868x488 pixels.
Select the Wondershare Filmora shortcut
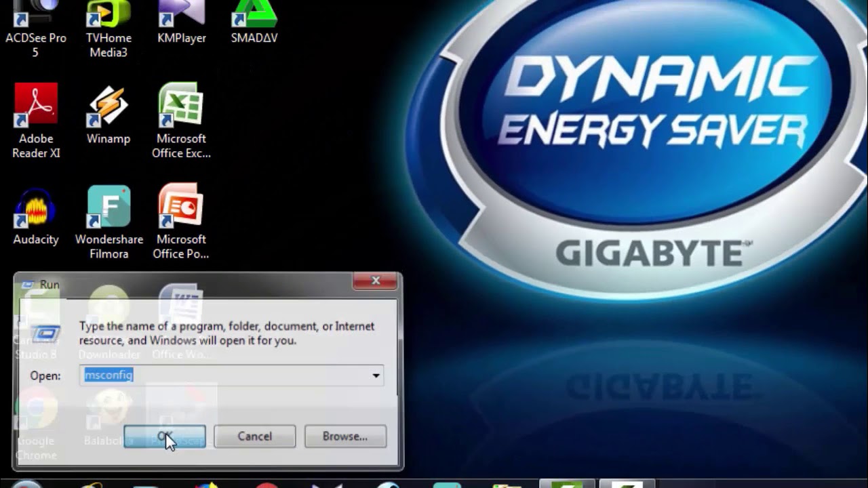[x=108, y=222]
